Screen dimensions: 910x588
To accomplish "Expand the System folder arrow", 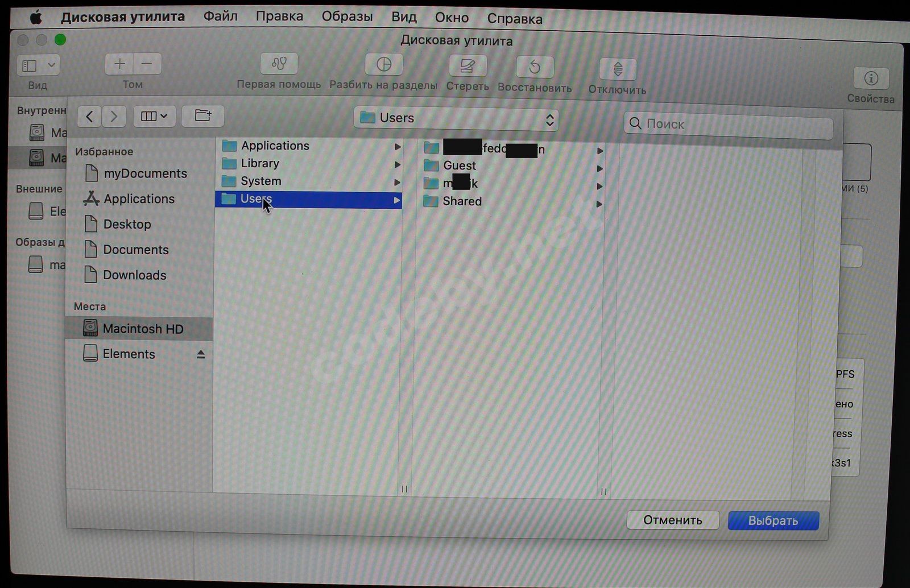I will click(x=398, y=182).
